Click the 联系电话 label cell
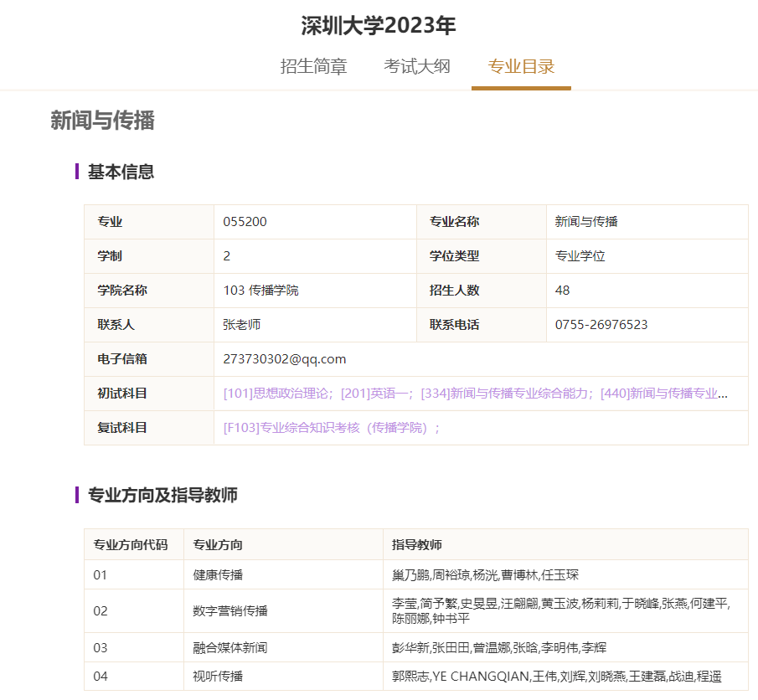The height and width of the screenshot is (700, 758). coord(482,325)
